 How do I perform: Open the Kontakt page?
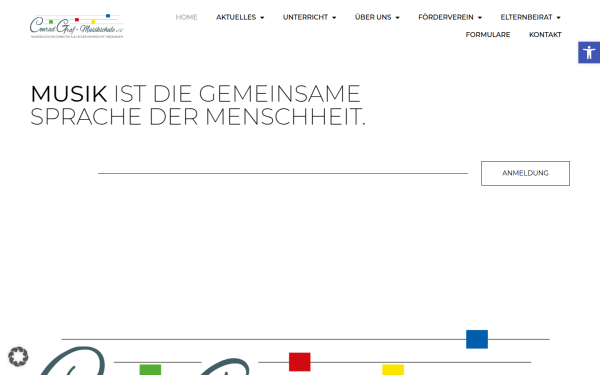pyautogui.click(x=545, y=34)
